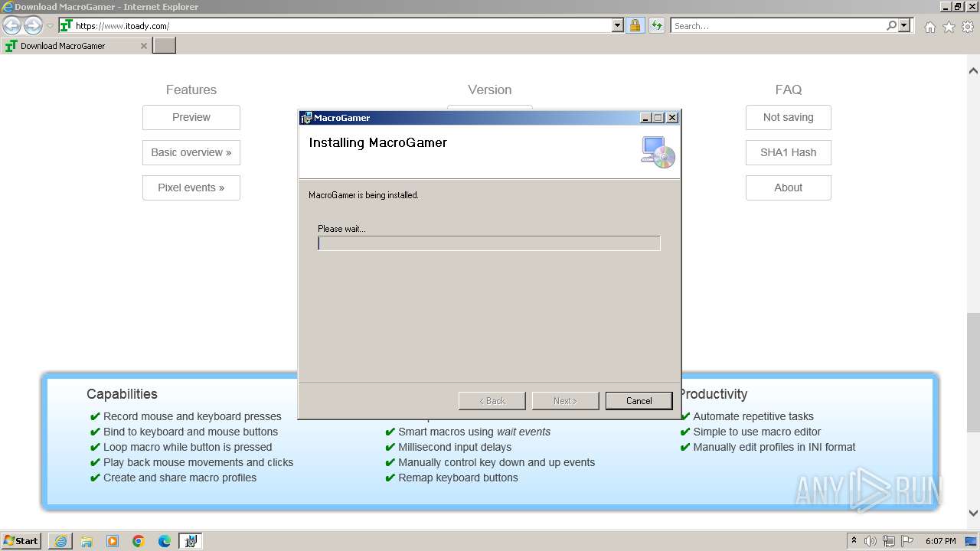Click the installer < Back button
This screenshot has width=980, height=551.
492,401
